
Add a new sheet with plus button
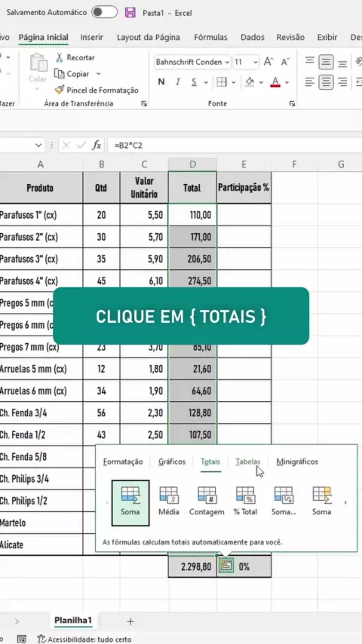coord(130,621)
